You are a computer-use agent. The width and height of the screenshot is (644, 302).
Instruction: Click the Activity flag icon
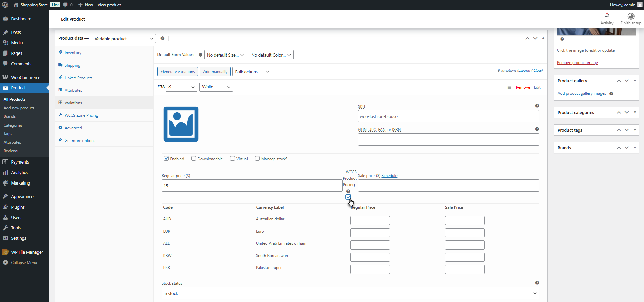pos(607,16)
